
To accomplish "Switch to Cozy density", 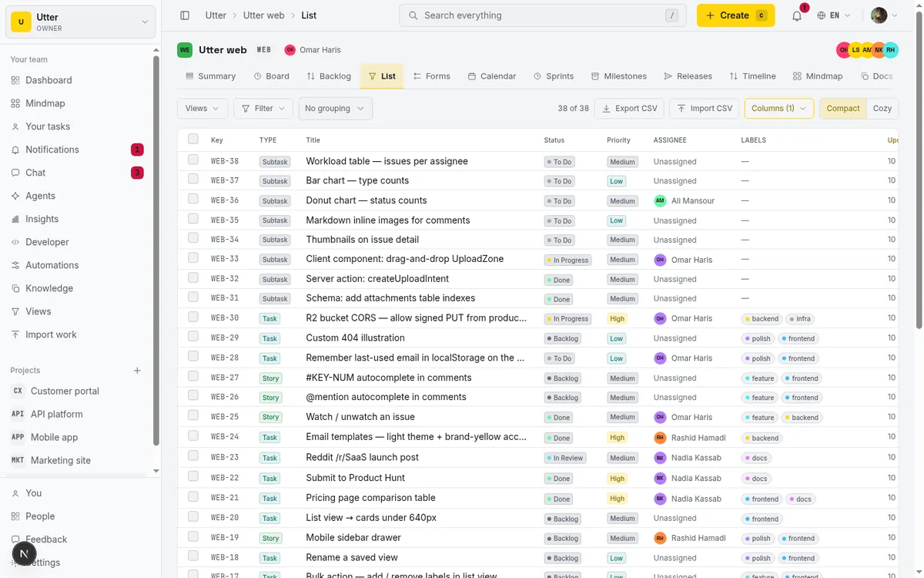I will point(882,109).
